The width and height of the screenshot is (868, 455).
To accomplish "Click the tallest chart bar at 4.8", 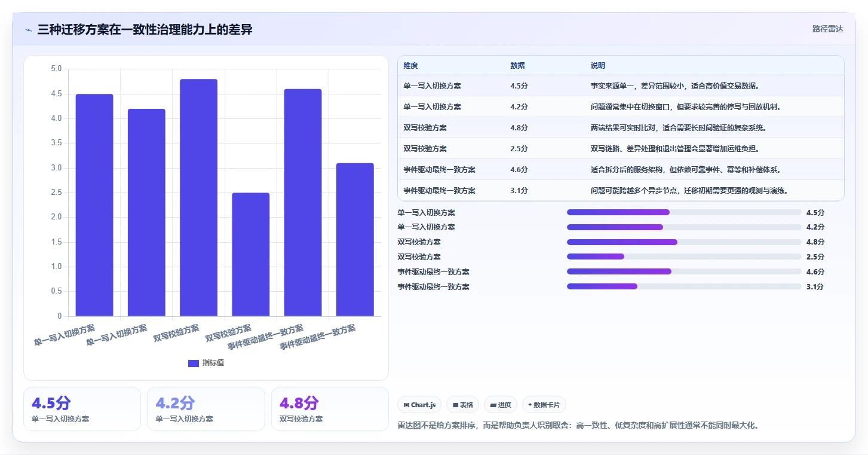I will pyautogui.click(x=198, y=198).
